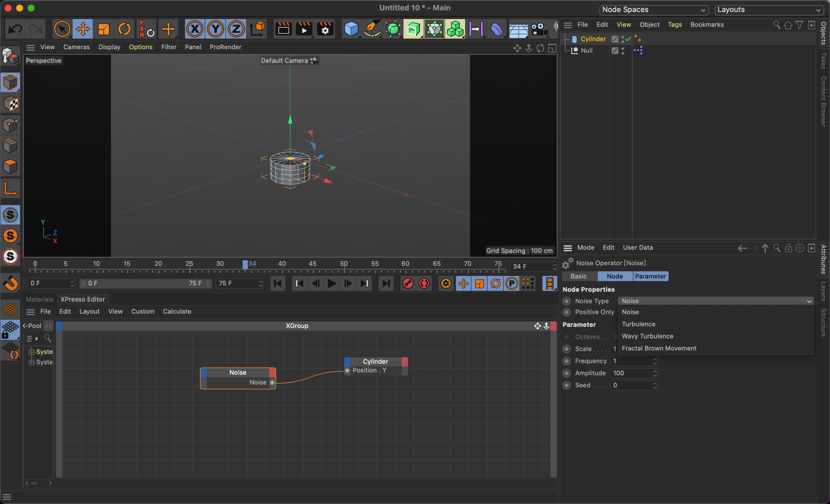Switch to Model mode icon
Image resolution: width=830 pixels, height=504 pixels.
pyautogui.click(x=10, y=82)
